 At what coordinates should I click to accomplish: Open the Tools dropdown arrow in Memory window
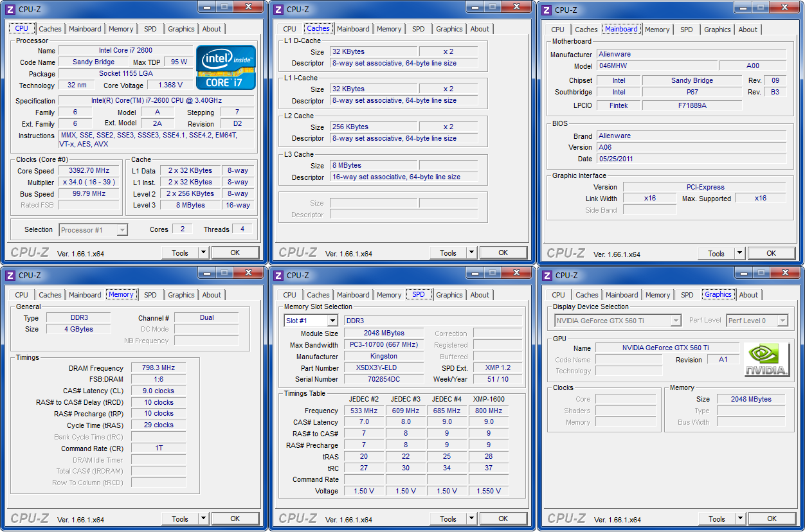point(204,519)
